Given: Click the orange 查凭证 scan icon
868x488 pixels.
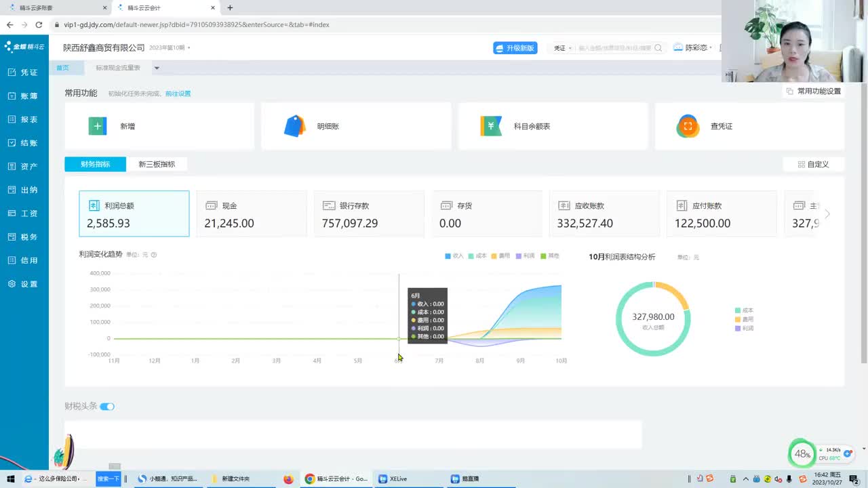Looking at the screenshot, I should [688, 126].
